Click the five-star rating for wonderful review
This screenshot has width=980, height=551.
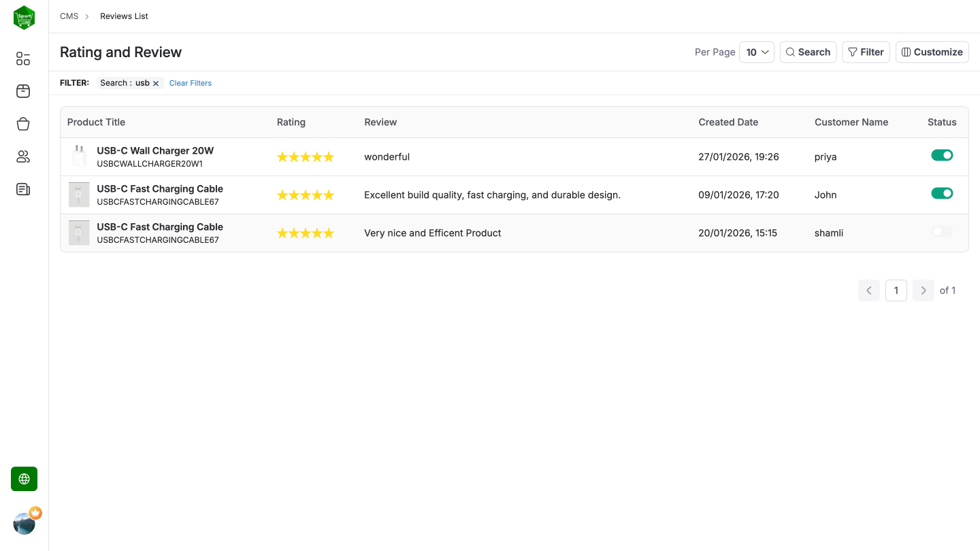click(x=306, y=156)
